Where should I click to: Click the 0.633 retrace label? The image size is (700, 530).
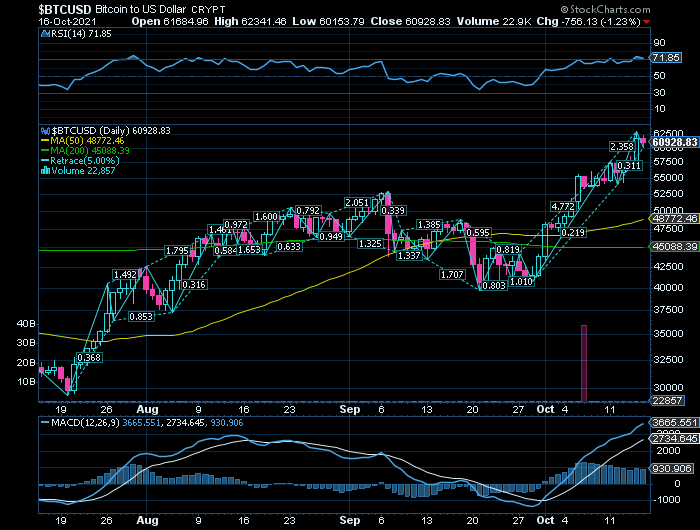[289, 246]
